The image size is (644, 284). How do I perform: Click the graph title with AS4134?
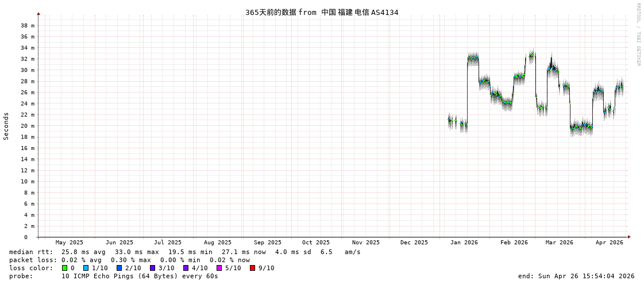coord(322,12)
